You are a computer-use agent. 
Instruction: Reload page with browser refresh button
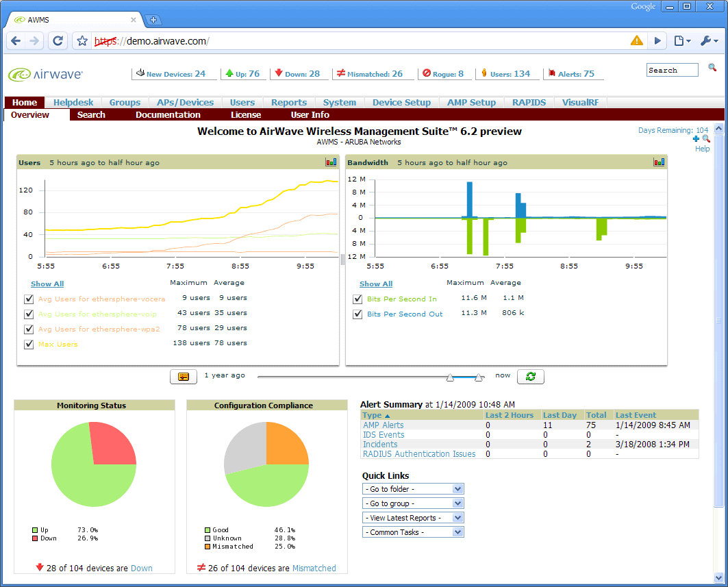[x=58, y=41]
